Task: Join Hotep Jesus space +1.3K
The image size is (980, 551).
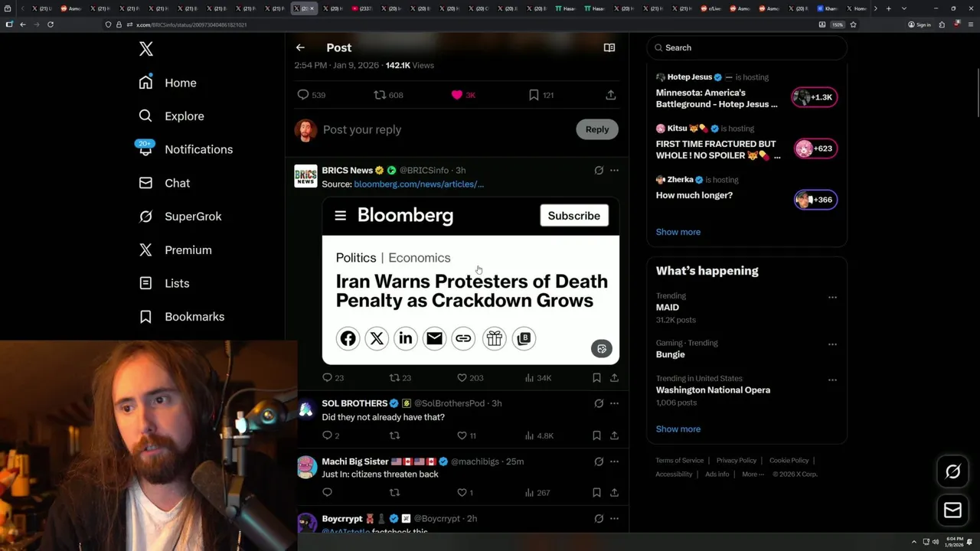Action: click(815, 97)
